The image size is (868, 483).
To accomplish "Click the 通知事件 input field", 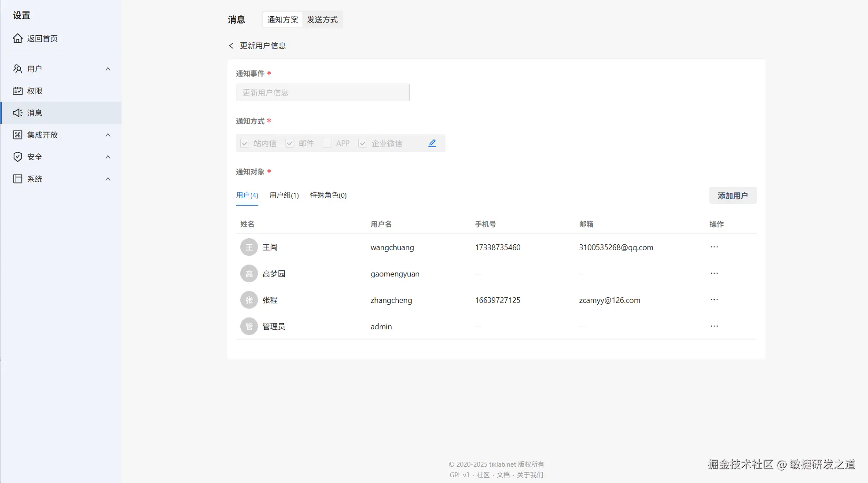I will (323, 92).
